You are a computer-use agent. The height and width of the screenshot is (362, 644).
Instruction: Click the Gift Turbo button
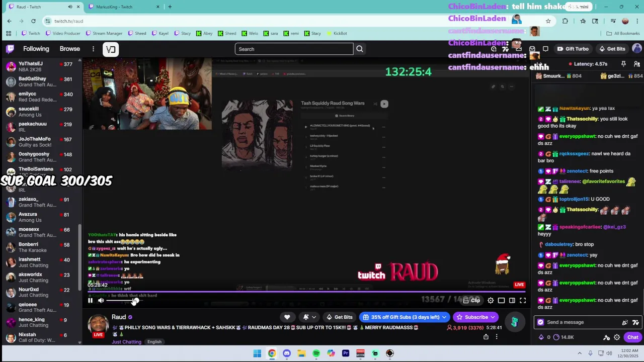pos(573,49)
